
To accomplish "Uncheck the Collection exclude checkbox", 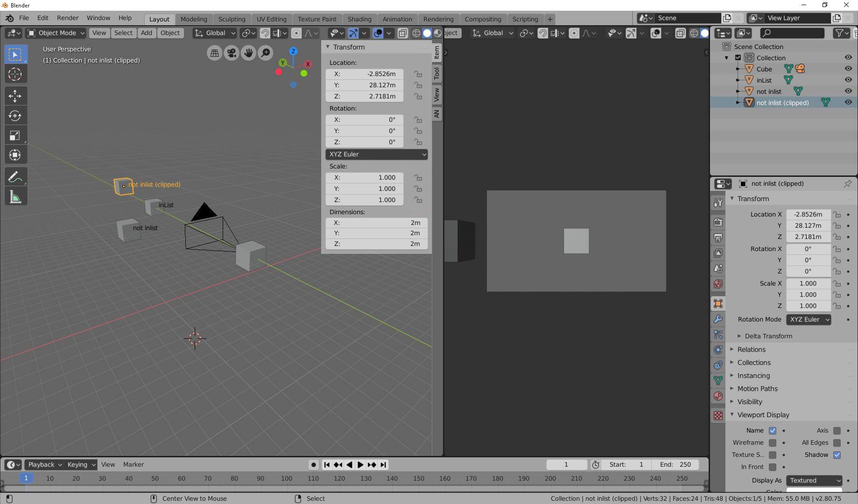I will 738,58.
